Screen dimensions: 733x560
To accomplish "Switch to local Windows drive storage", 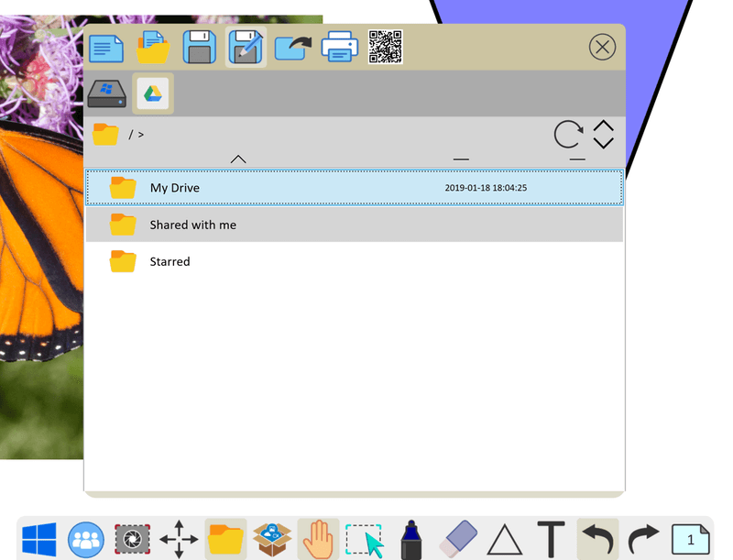I will point(107,93).
